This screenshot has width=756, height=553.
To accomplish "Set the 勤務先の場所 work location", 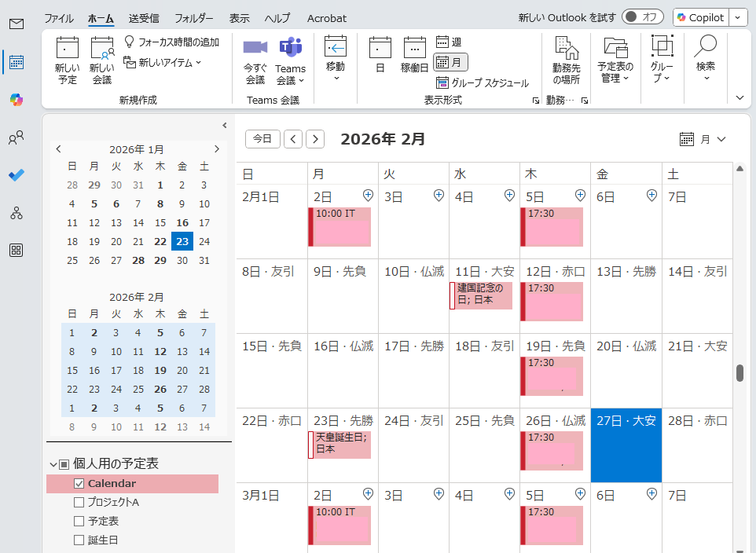I will [x=567, y=61].
